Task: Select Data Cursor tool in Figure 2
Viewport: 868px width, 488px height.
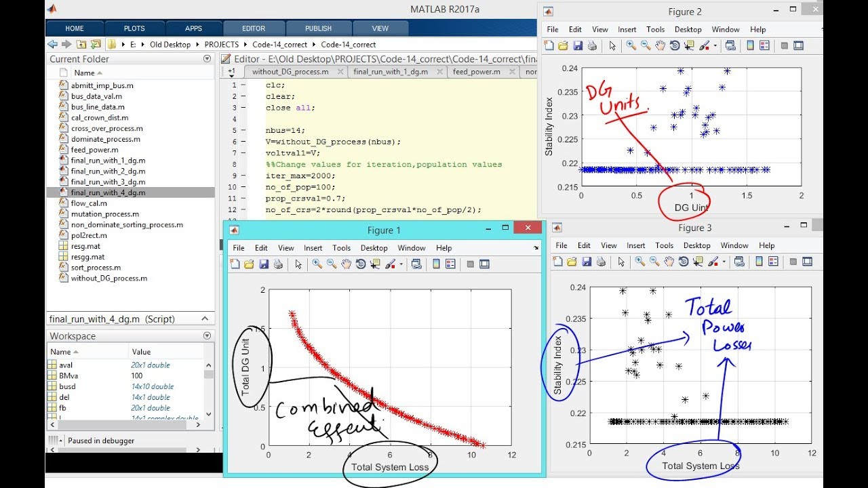Action: (x=689, y=45)
